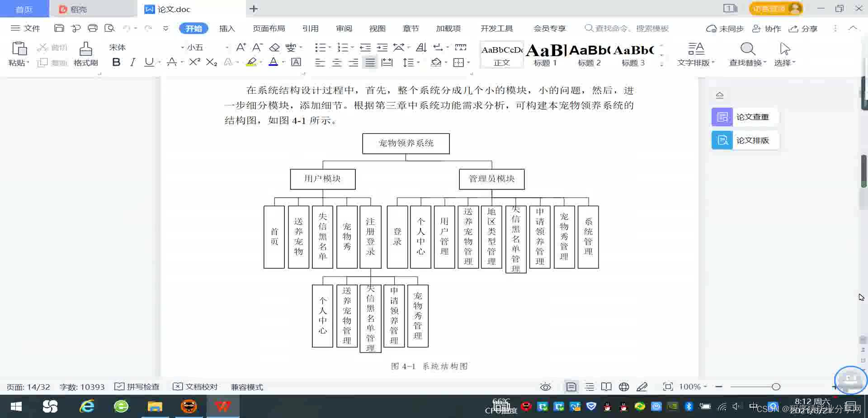Apply bulleted list

pyautogui.click(x=320, y=47)
